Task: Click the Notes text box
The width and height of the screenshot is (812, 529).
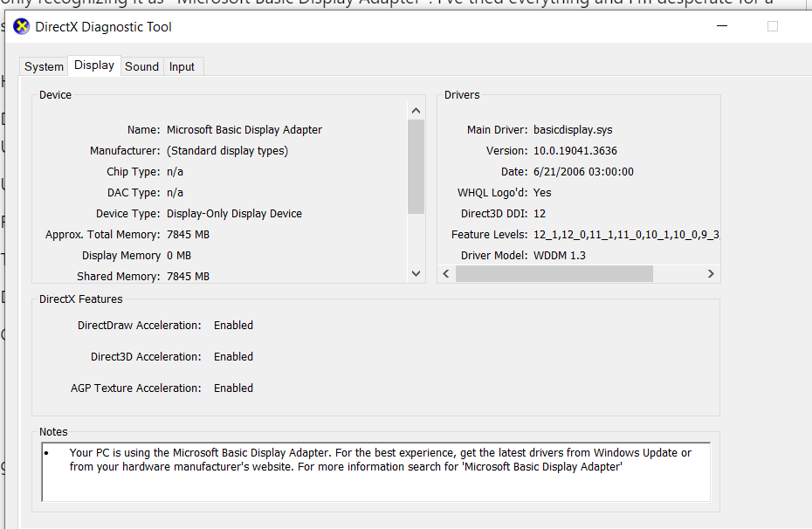Action: (376, 471)
